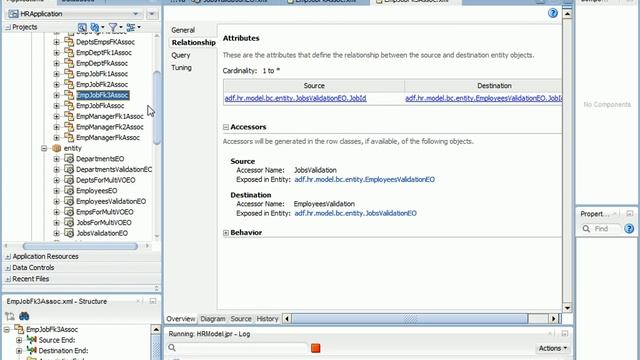This screenshot has width=640, height=360.
Task: Expand the Behavior section
Action: [x=226, y=233]
